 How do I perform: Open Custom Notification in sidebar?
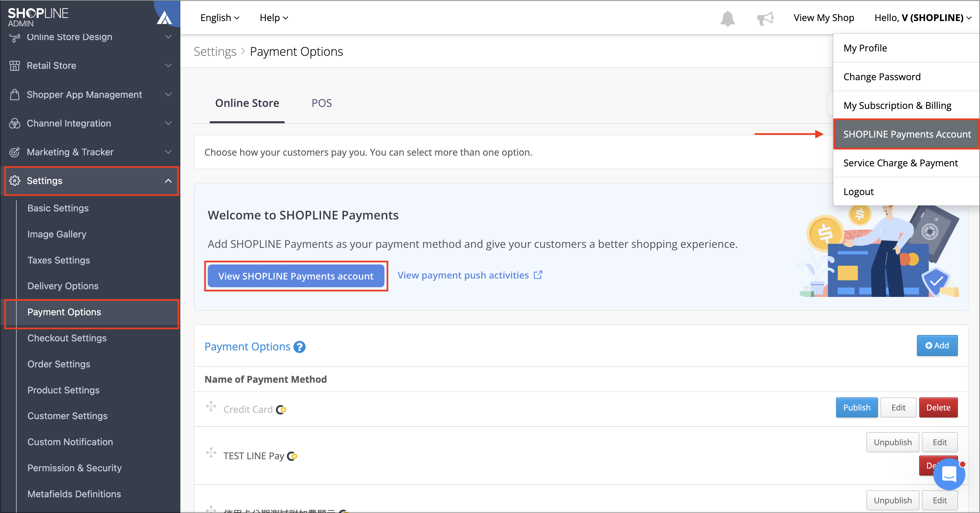point(70,442)
